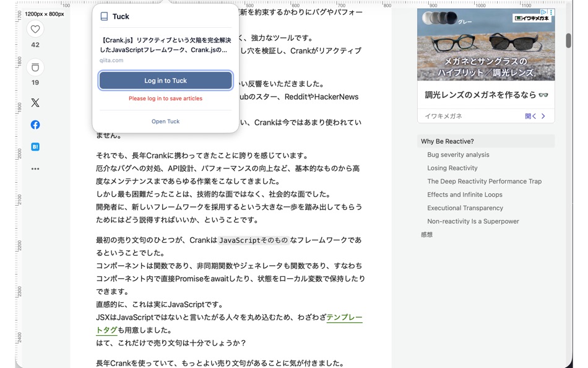Go to Losing Reactivity section
Screen dimensions: 588x368
point(452,168)
